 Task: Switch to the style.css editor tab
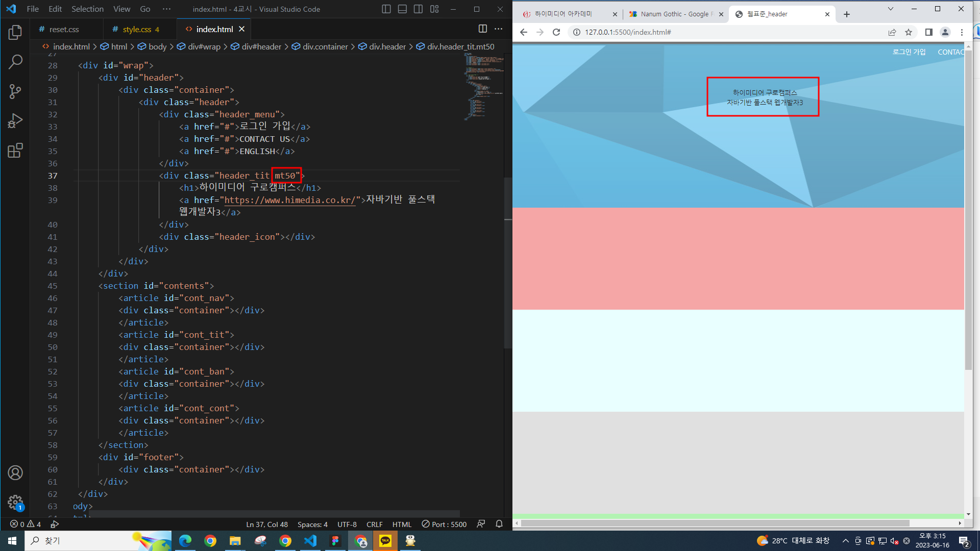(136, 29)
